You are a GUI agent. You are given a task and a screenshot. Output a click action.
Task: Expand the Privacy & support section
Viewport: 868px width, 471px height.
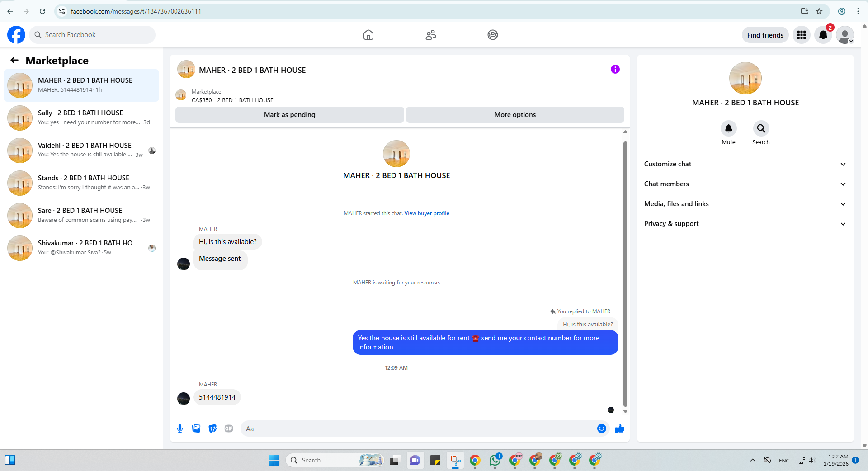[x=745, y=224]
